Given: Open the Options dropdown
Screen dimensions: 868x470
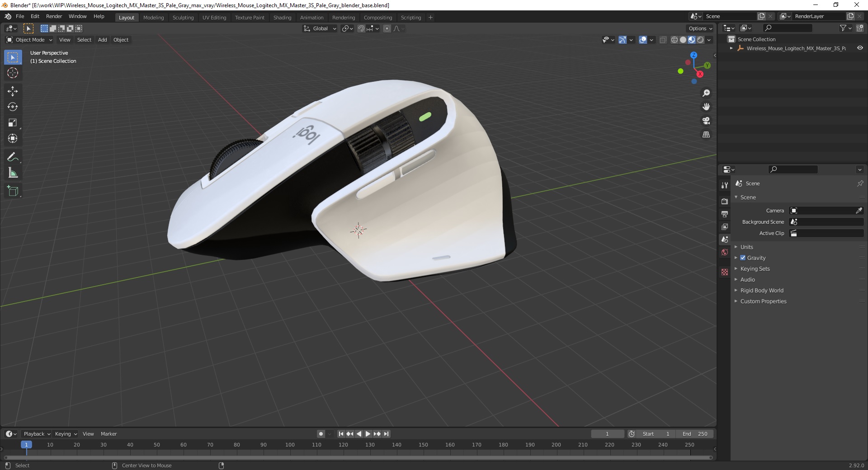Looking at the screenshot, I should pos(700,28).
